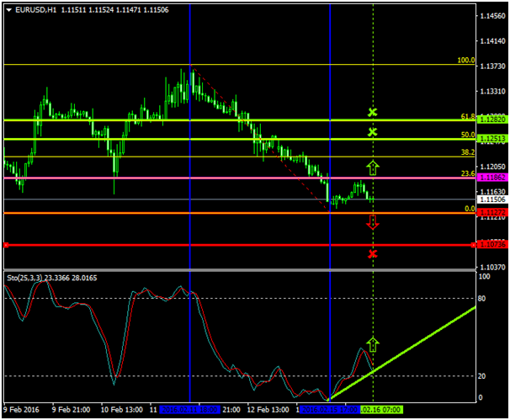Click the blue 2016.02.15 17:00 time marker
The height and width of the screenshot is (420, 510).
pyautogui.click(x=330, y=410)
